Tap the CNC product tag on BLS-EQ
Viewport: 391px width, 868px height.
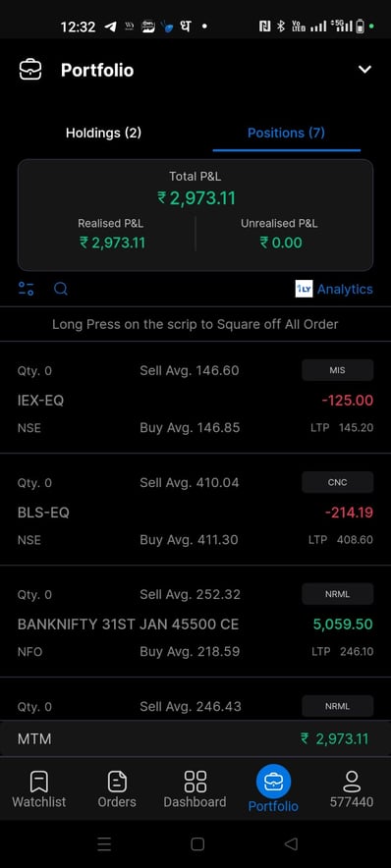tap(337, 482)
